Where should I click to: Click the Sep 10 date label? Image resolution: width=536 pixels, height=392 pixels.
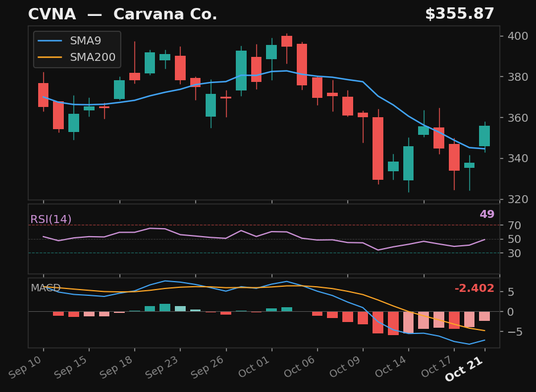click(x=26, y=367)
